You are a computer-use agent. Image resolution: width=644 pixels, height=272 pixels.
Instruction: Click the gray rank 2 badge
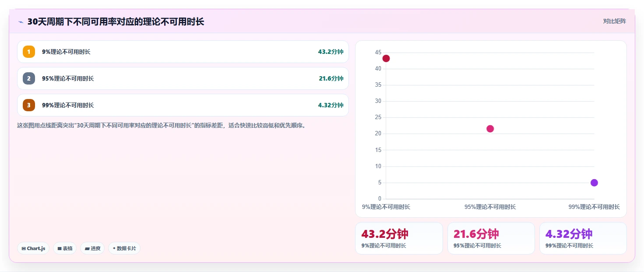click(29, 78)
